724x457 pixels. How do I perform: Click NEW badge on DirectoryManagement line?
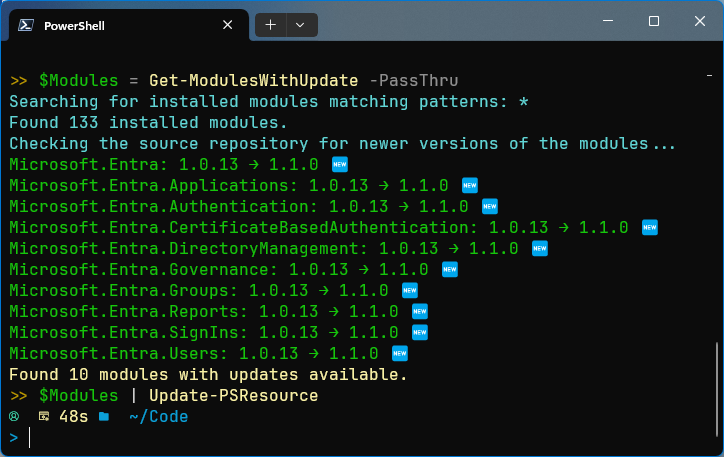point(540,248)
